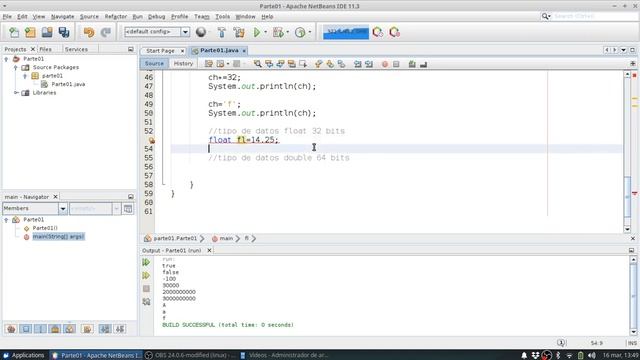This screenshot has width=640, height=360.
Task: Click the main breadcrumb below editor
Action: (x=226, y=238)
